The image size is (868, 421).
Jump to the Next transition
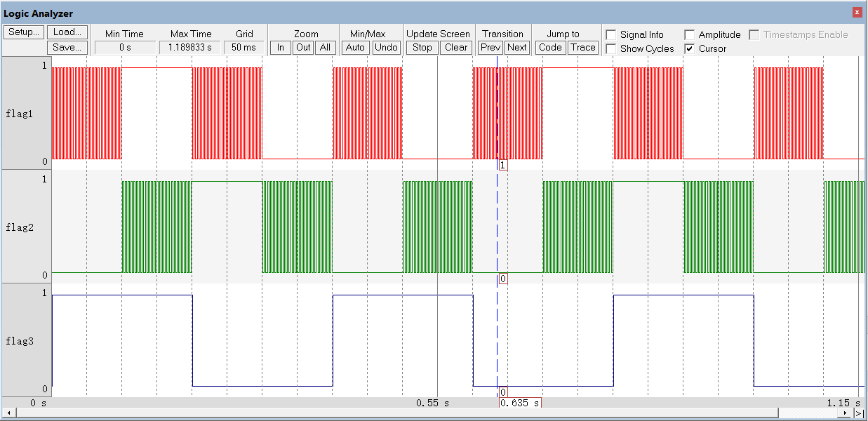516,48
